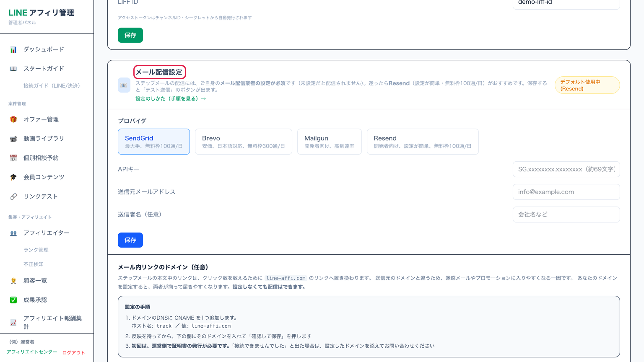Viewport: 644px width, 362px height.
Task: Click the アフィリエイトセンター link
Action: point(32,352)
